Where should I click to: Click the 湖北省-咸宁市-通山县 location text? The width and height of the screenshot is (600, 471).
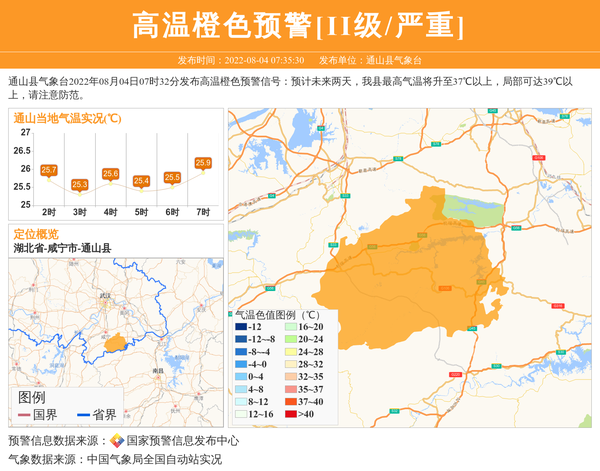tap(62, 248)
